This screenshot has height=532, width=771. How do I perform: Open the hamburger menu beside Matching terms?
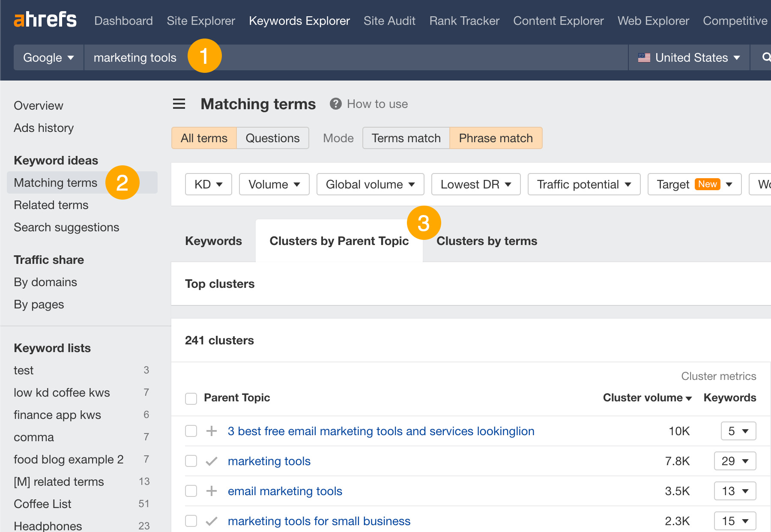[x=179, y=104]
